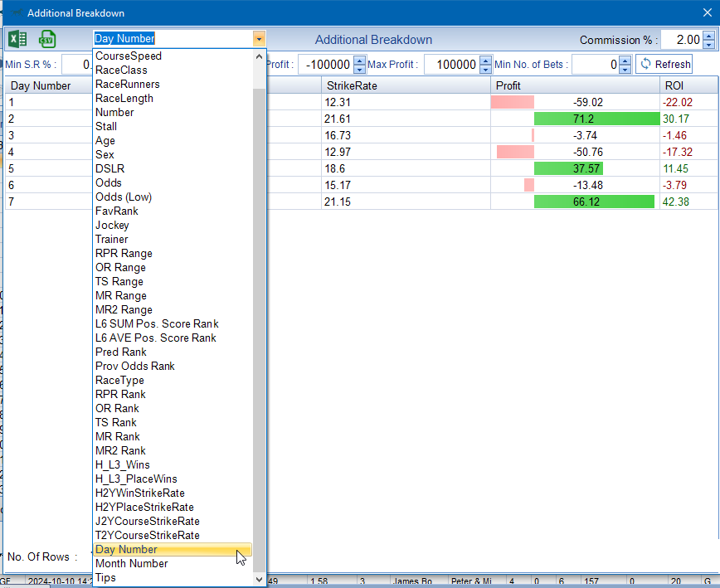Pick RaceType option in dropdown list
720x588 pixels.
tap(119, 380)
